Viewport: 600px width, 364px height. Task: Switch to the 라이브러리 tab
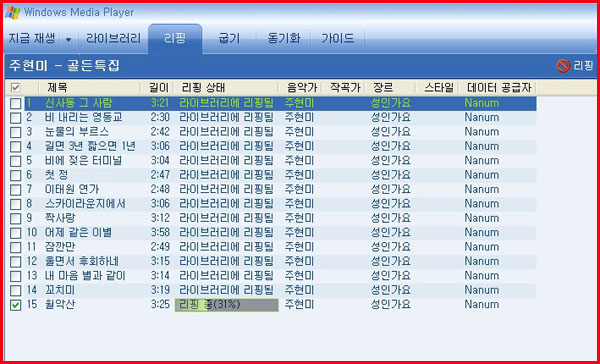[113, 39]
